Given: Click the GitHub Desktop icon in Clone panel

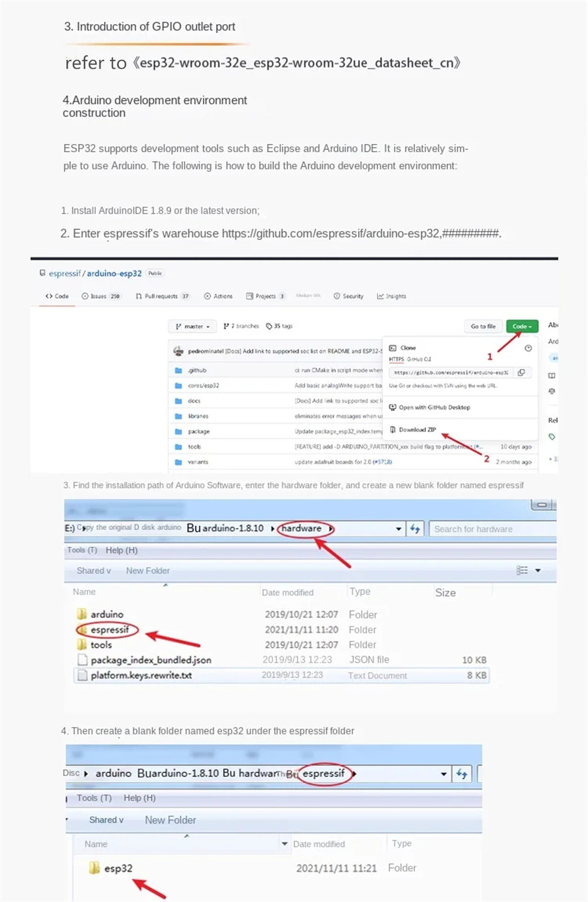Looking at the screenshot, I should 393,407.
